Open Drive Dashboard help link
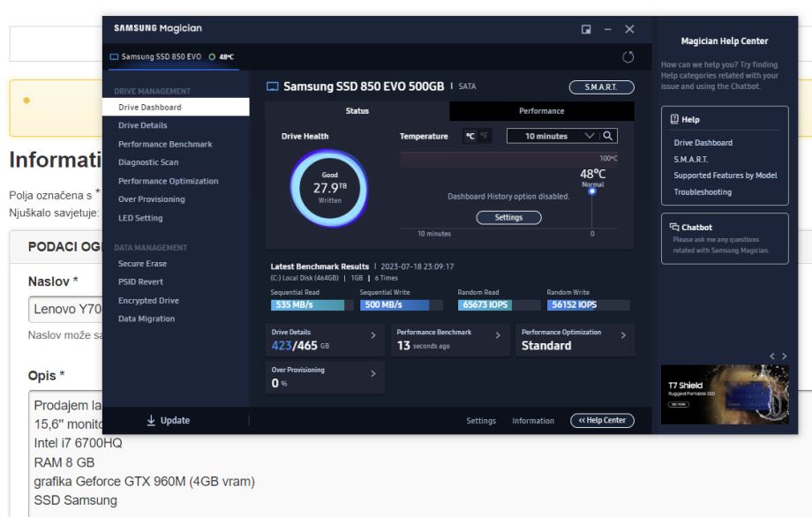The image size is (812, 517). tap(703, 142)
